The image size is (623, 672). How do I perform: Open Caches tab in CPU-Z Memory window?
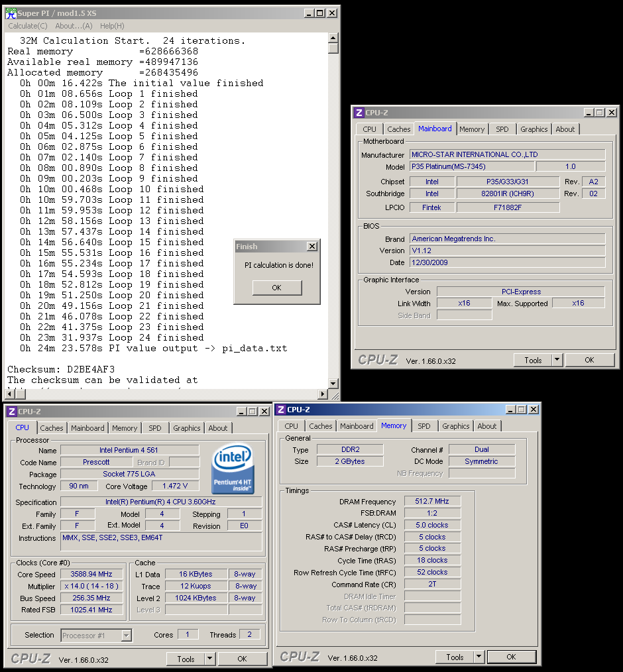pos(321,426)
